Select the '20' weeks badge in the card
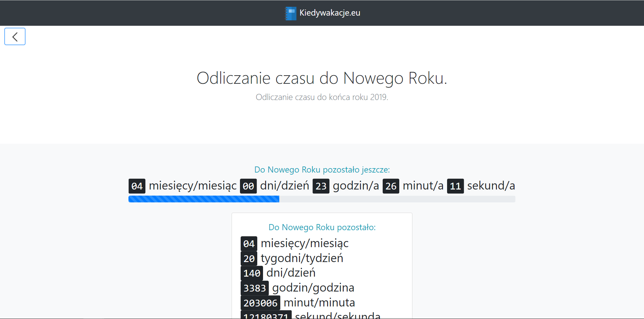The height and width of the screenshot is (319, 644). click(249, 259)
